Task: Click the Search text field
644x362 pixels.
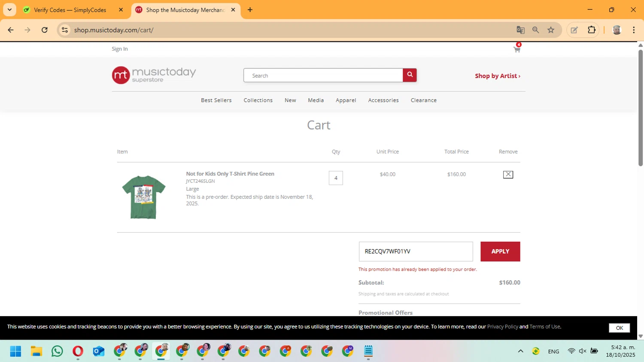Action: [323, 75]
